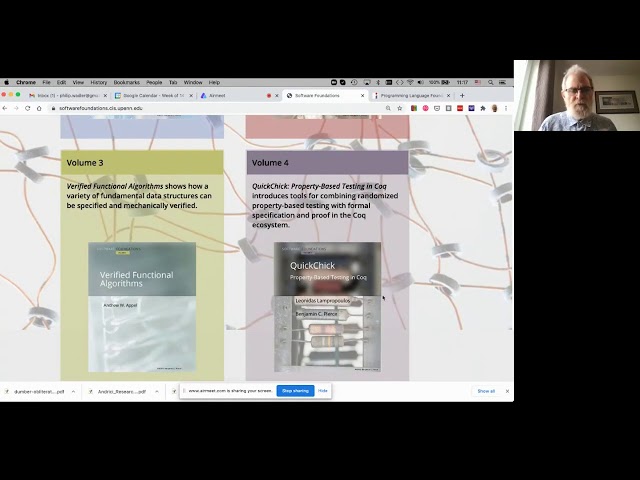Screen dimensions: 640x480
Task: Reload the current page
Action: click(28, 108)
